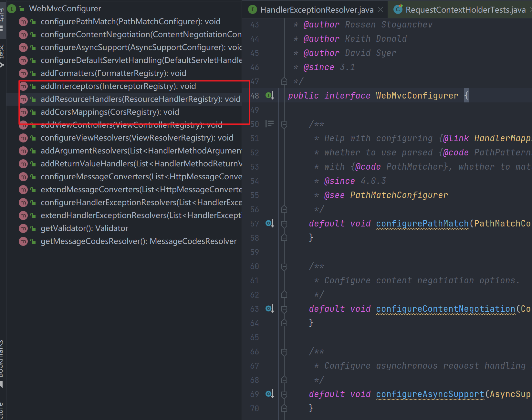Select addFormatters(FormatterRegistry) method entry
The width and height of the screenshot is (532, 420).
(x=113, y=73)
